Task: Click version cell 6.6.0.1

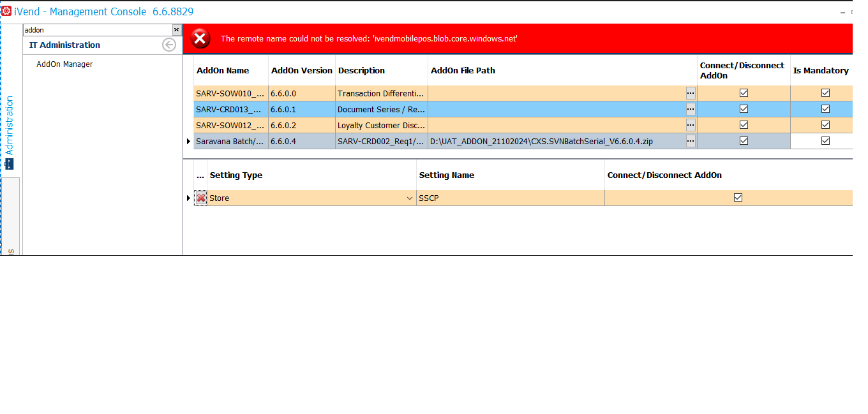Action: point(302,109)
